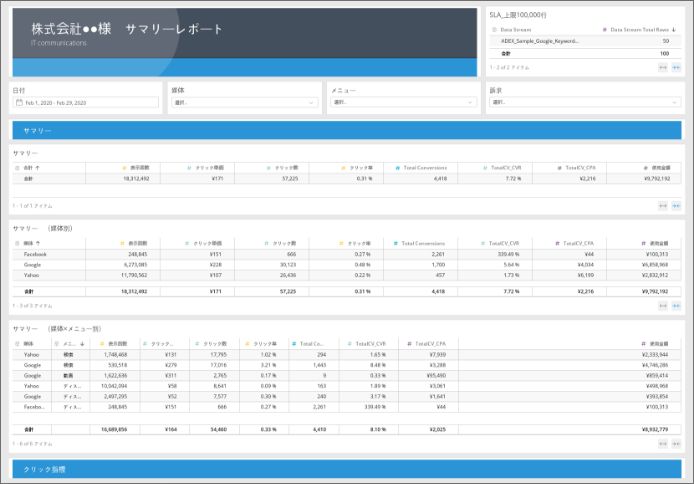Image resolution: width=694 pixels, height=484 pixels.
Task: Click the 株式会社●●様 サマリーレポート title banner
Action: [245, 42]
